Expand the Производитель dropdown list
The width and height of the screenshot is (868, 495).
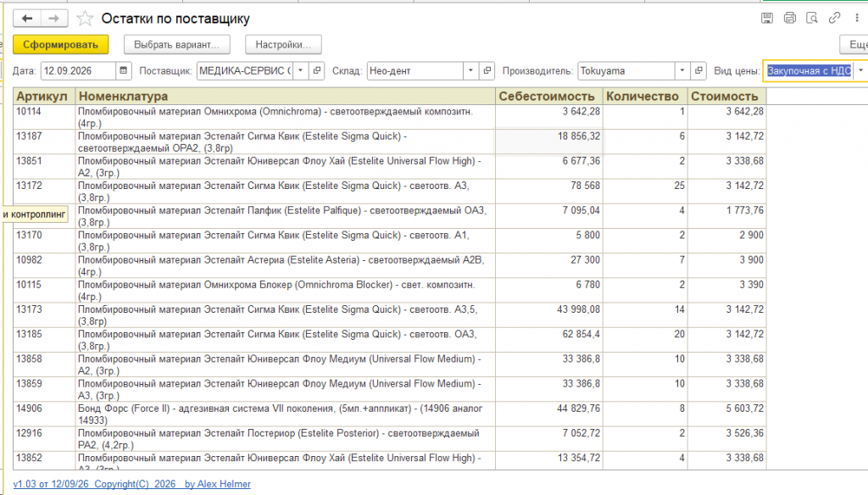coord(682,71)
